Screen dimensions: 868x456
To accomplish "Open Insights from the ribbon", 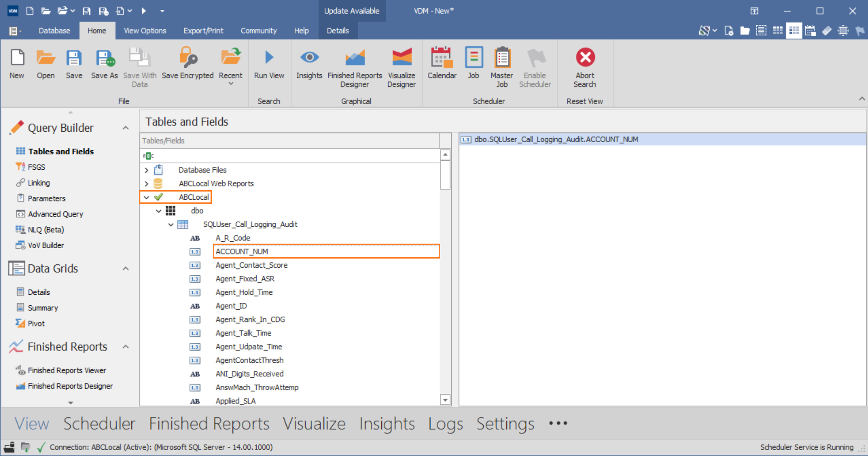I will [309, 65].
